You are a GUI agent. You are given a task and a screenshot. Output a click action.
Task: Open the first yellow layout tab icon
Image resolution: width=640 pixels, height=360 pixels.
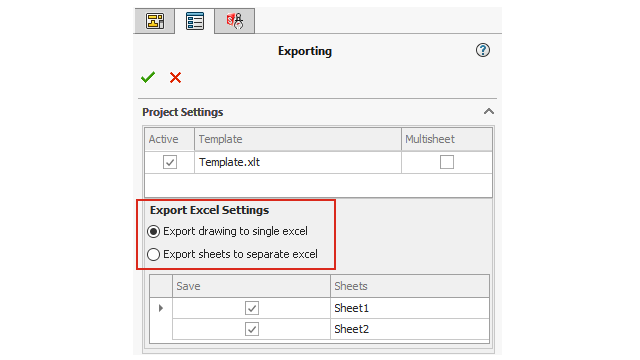[x=155, y=21]
